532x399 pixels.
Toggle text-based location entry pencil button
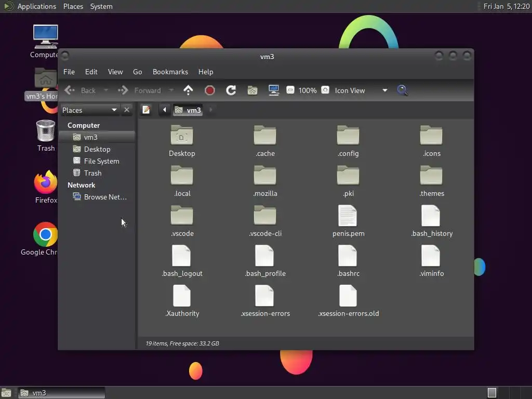coord(146,110)
